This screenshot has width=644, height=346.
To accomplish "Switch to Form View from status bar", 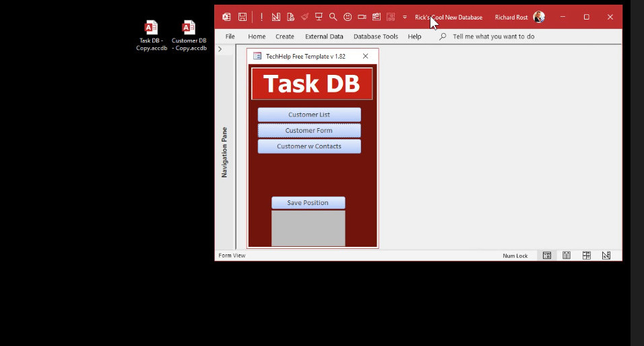I will click(547, 256).
